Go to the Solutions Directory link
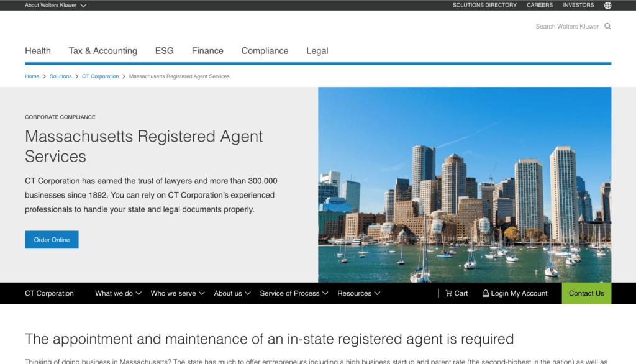This screenshot has height=364, width=636. pos(484,6)
